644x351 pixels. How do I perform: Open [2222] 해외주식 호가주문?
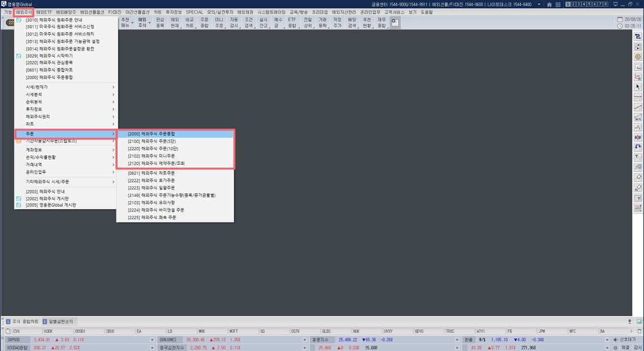click(x=176, y=181)
